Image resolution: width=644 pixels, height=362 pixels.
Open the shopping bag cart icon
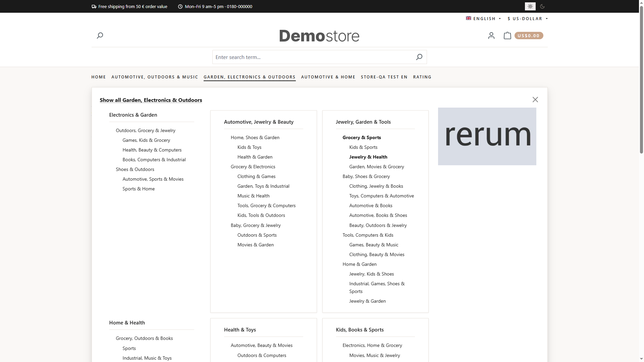coord(507,36)
